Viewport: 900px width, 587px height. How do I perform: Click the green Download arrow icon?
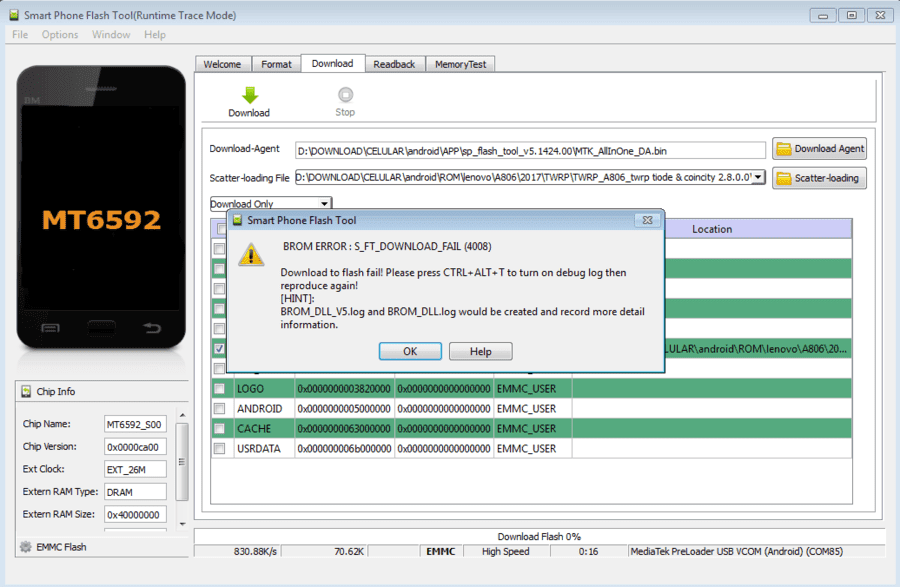(250, 95)
